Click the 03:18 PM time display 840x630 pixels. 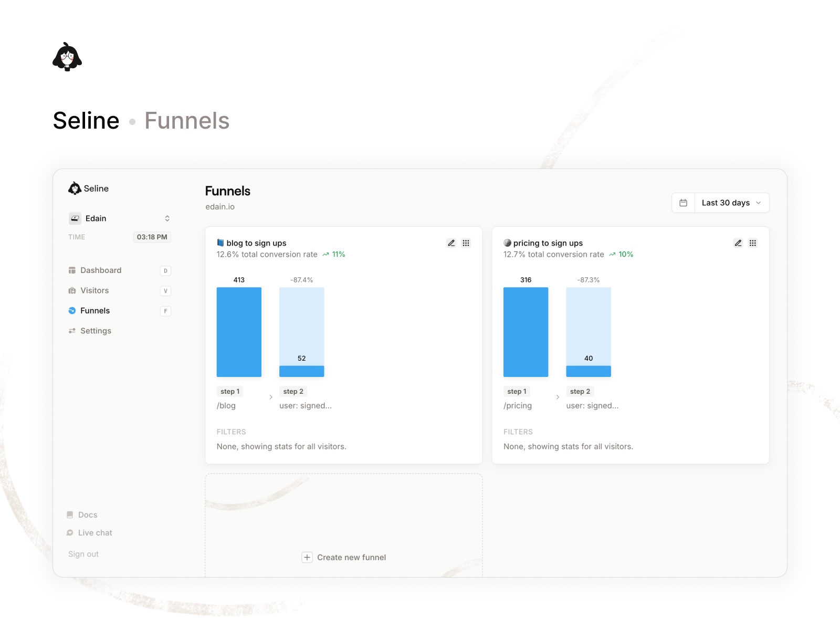152,237
